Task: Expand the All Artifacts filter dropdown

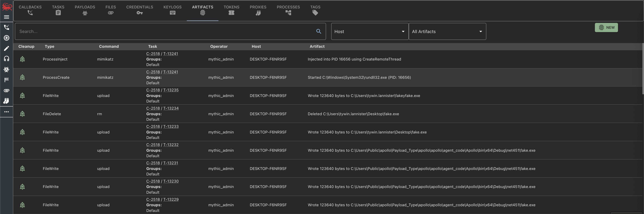Action: (x=447, y=31)
